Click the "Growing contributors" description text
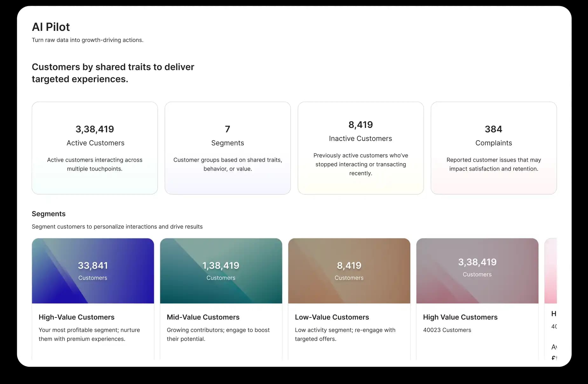588x384 pixels. coord(218,334)
